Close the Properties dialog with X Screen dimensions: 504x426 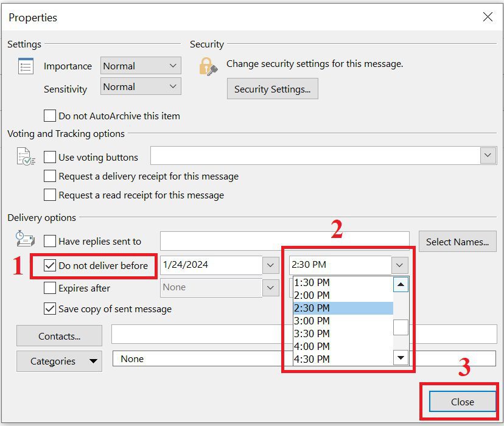[488, 17]
